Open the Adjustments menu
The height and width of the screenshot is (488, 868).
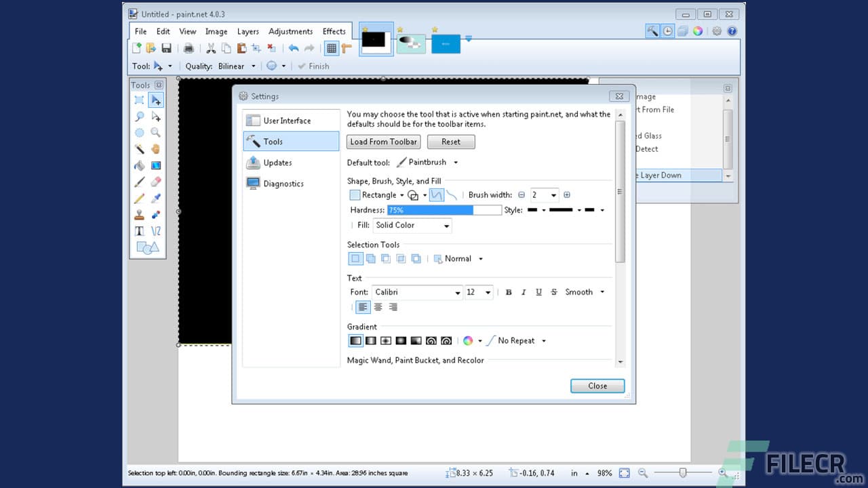[290, 31]
